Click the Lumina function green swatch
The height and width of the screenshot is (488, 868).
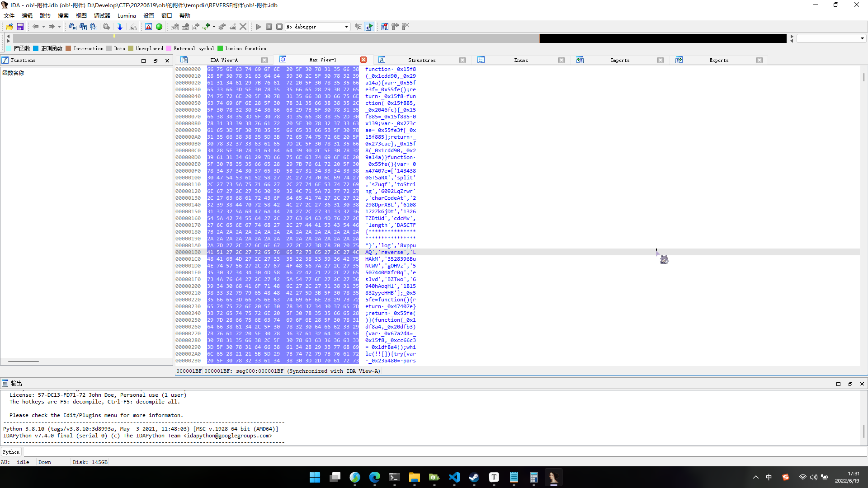tap(220, 48)
